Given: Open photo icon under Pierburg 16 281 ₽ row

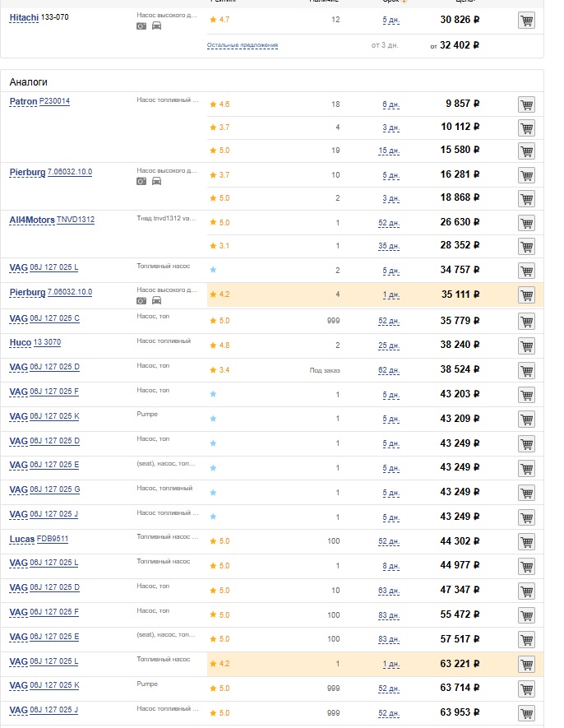Looking at the screenshot, I should 141,181.
